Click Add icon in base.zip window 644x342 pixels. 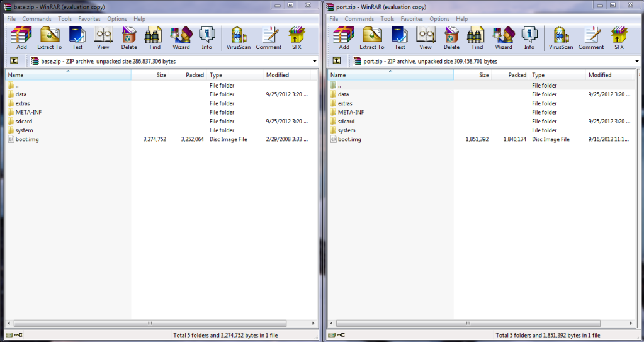21,38
